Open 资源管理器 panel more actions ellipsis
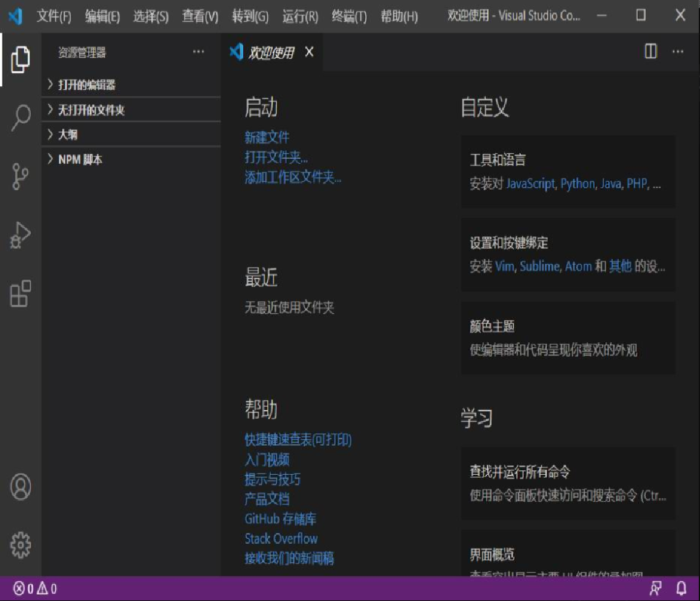The height and width of the screenshot is (601, 700). 198,52
